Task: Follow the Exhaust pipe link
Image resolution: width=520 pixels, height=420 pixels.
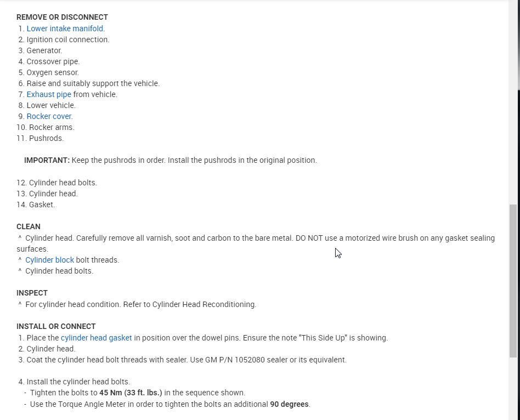Action: click(49, 94)
